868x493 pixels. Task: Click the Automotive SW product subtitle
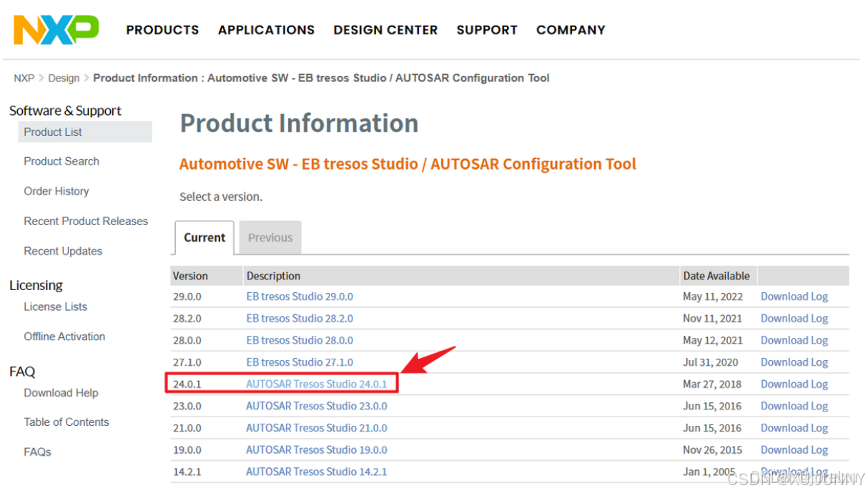click(x=408, y=164)
